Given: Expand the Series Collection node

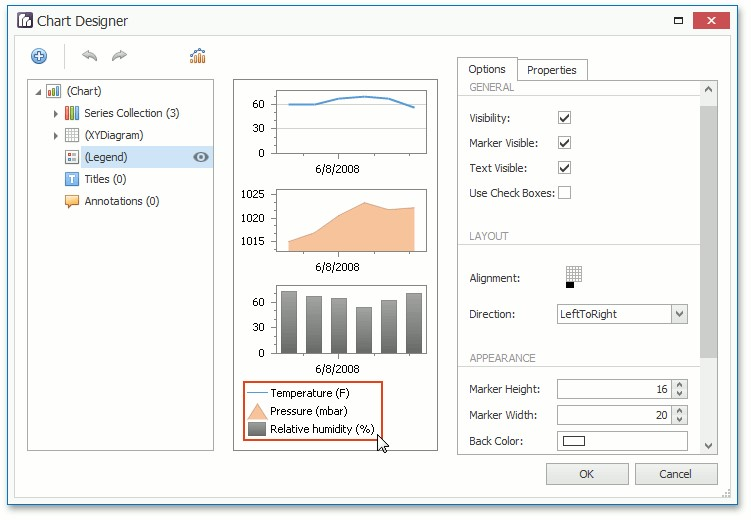Looking at the screenshot, I should tap(56, 113).
